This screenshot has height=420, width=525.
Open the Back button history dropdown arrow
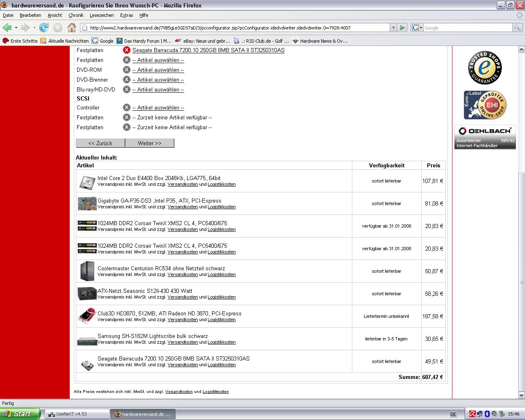[x=16, y=28]
